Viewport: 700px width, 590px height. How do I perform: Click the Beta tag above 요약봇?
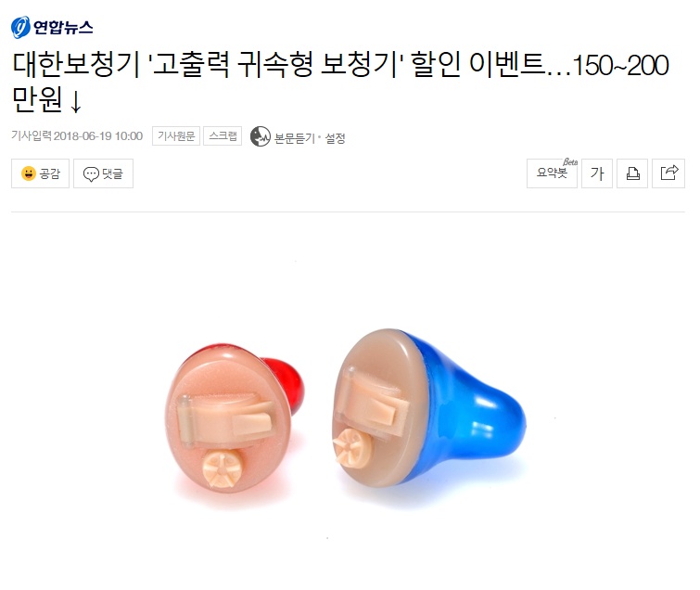tap(570, 161)
